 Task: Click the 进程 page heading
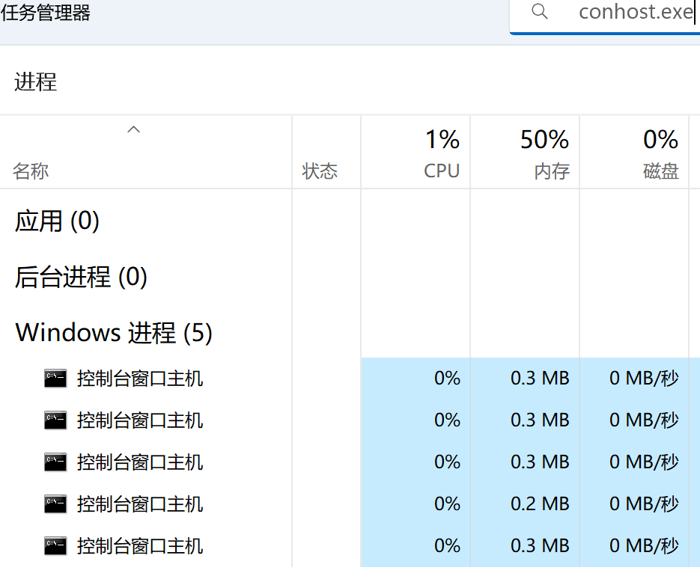36,82
